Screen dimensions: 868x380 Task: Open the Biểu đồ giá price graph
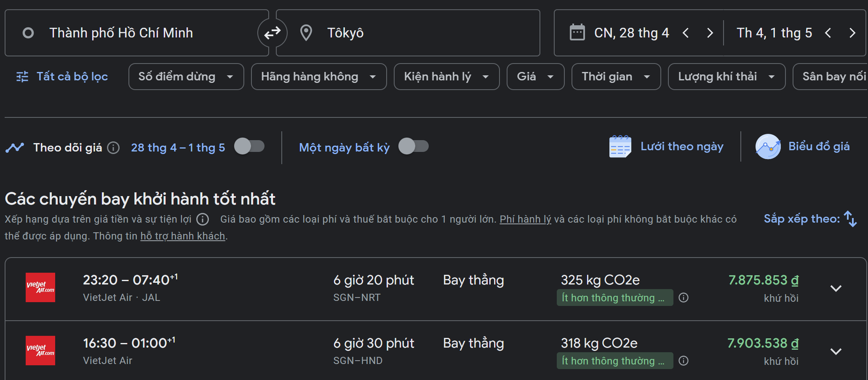point(802,147)
